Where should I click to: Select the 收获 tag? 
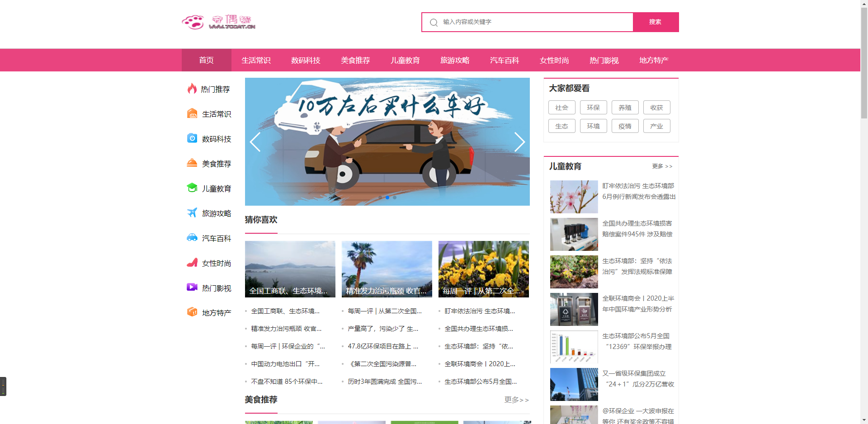click(657, 108)
